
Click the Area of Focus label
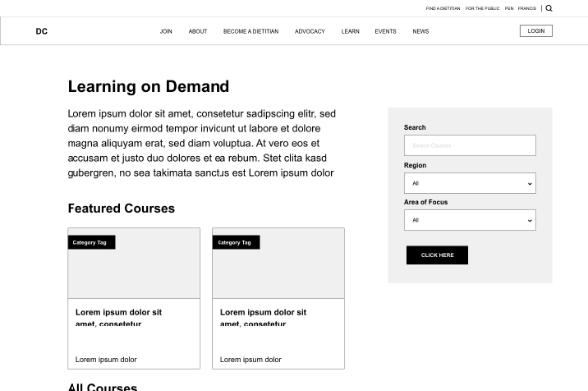click(426, 202)
